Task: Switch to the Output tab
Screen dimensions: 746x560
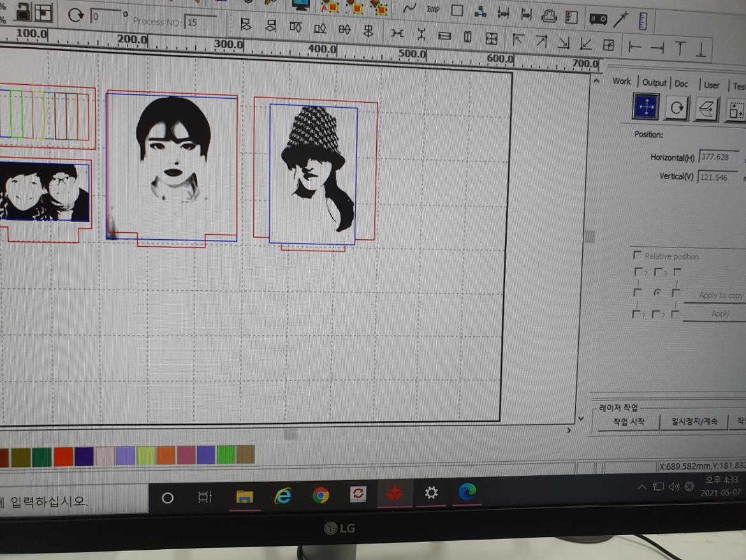Action: tap(654, 83)
